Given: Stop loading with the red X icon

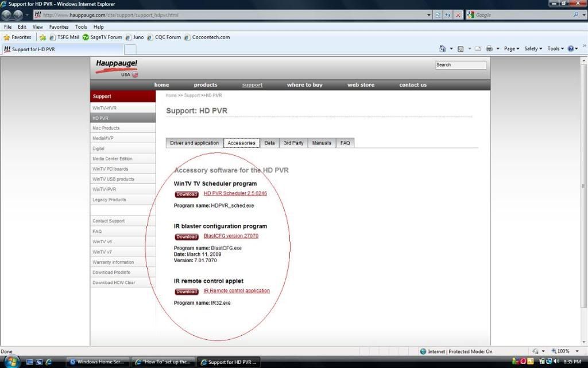Looking at the screenshot, I should (x=458, y=15).
